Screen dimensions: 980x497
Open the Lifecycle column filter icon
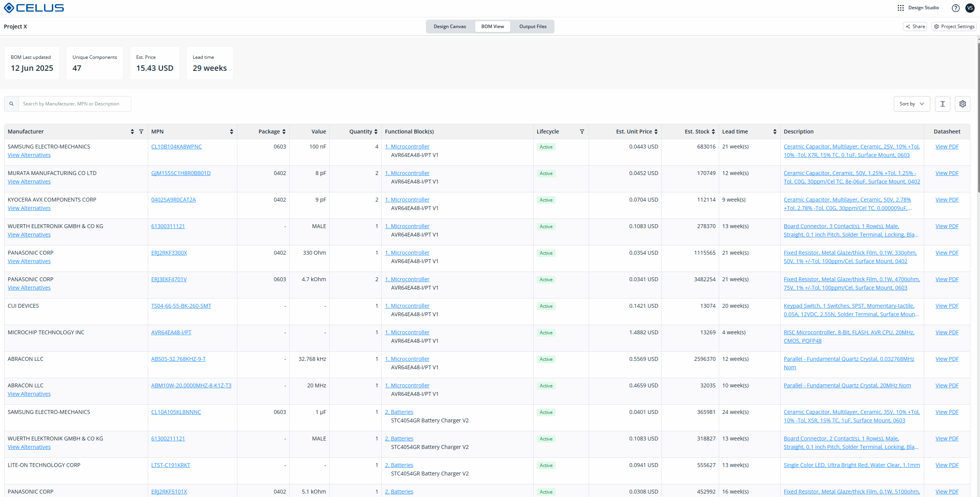[582, 132]
